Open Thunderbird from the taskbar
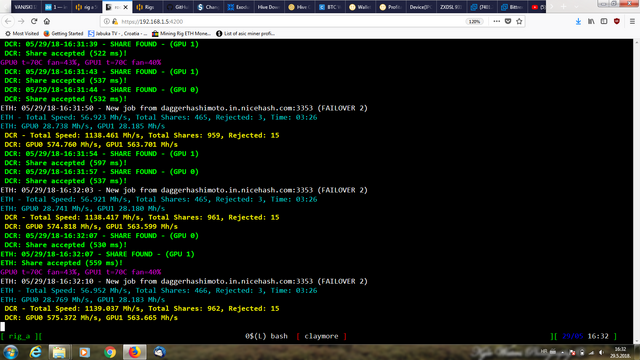 pos(160,352)
